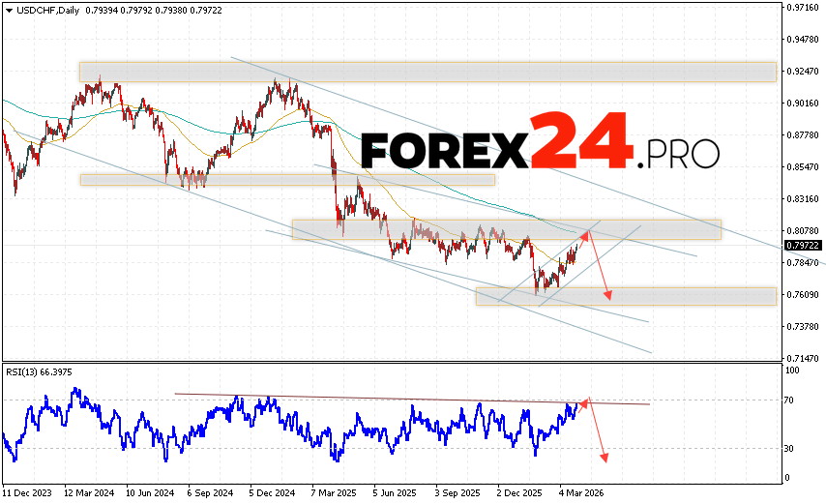
Task: Click RSI scale level 100
Action: (792, 371)
